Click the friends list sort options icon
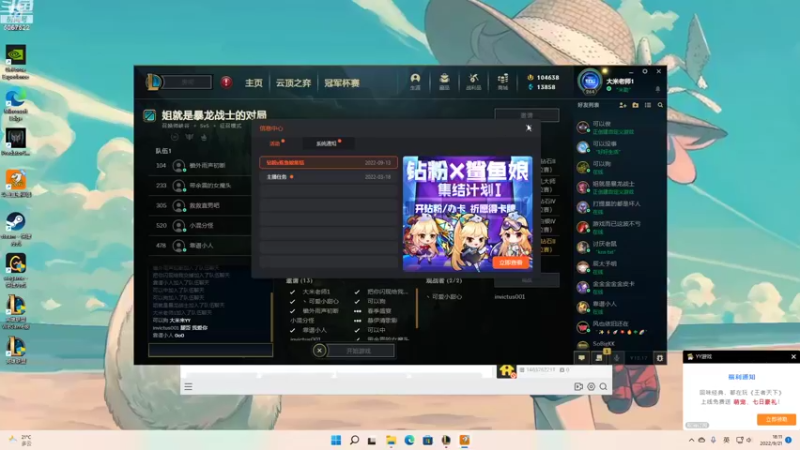This screenshot has height=450, width=800. [x=648, y=105]
